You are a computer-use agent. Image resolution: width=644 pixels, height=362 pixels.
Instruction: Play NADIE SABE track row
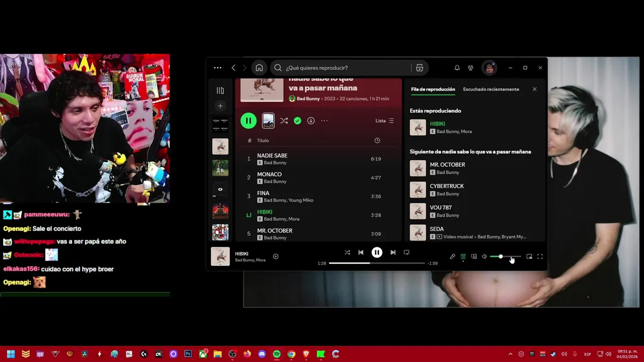pos(317,159)
